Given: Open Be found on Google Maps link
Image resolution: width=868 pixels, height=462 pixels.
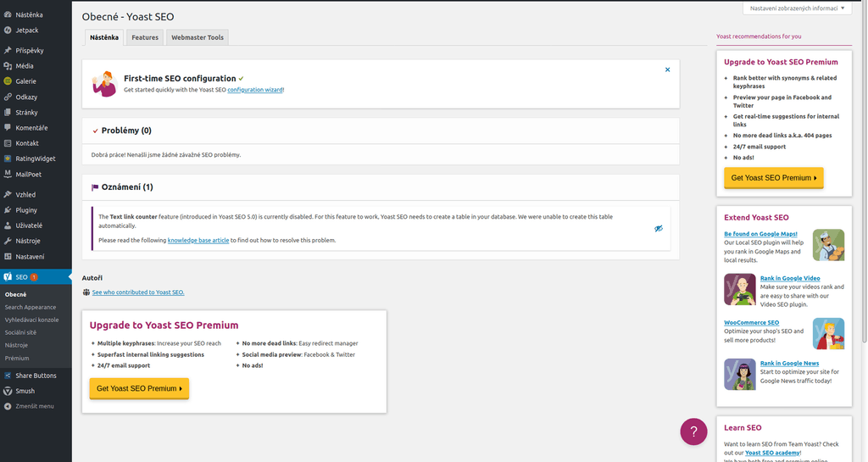Looking at the screenshot, I should 760,234.
